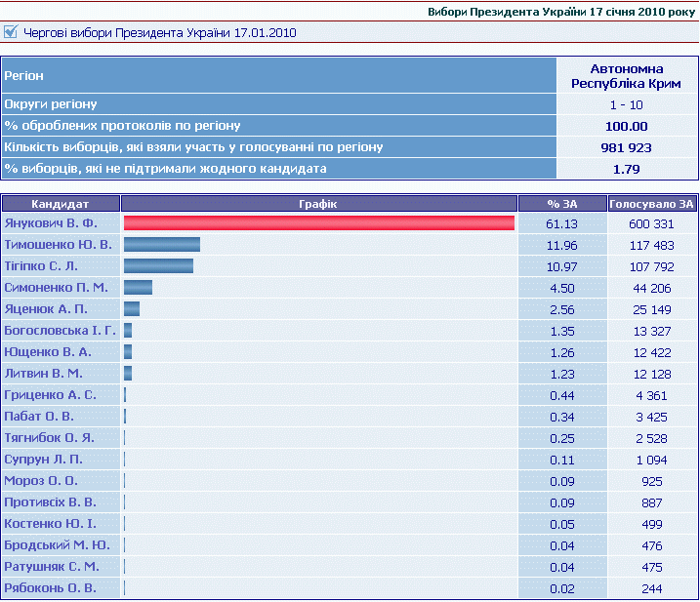Select candidate Ющенко В. А.

[48, 352]
